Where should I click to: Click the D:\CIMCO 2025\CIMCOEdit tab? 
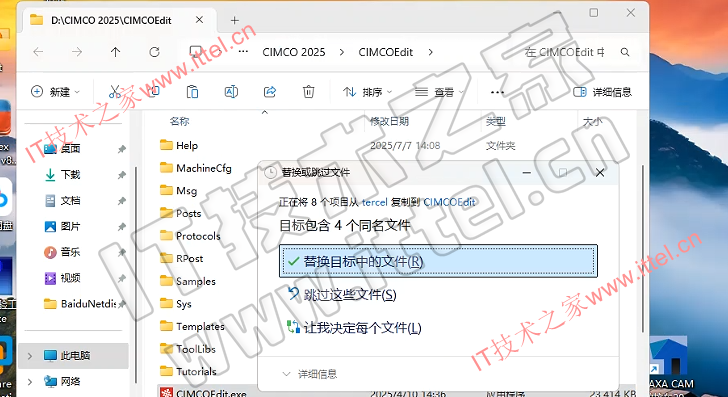[111, 20]
